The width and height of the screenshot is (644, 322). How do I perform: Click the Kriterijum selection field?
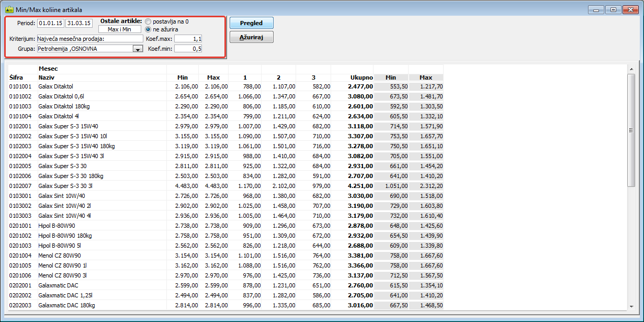[89, 39]
